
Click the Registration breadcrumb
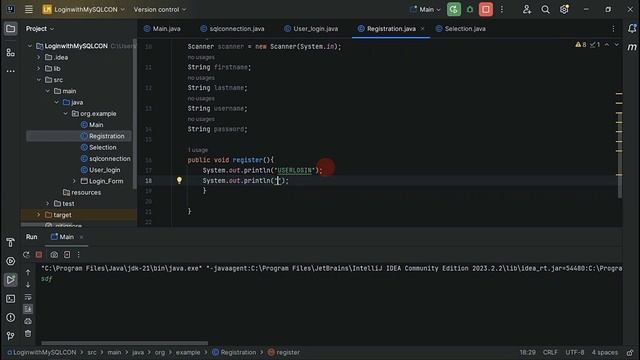pos(234,352)
